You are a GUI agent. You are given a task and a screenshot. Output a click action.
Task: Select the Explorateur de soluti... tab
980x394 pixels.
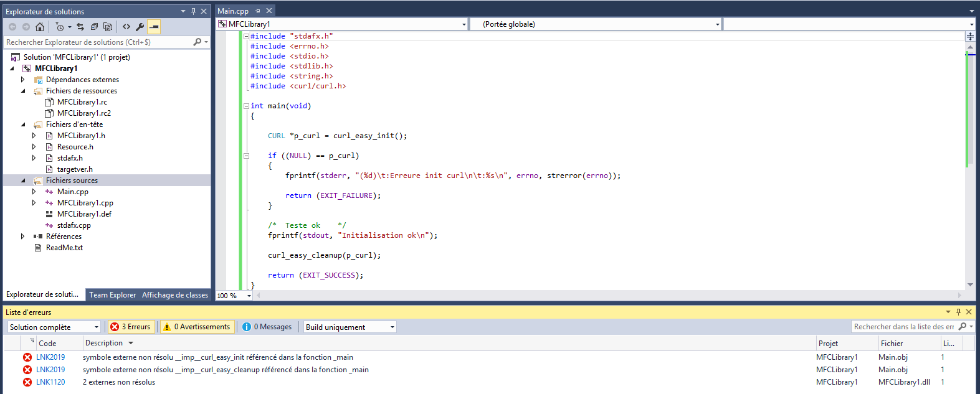click(x=42, y=294)
